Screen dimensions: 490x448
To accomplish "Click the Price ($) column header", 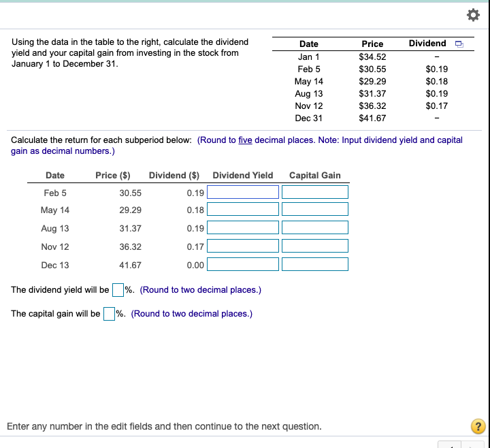I will point(113,176).
